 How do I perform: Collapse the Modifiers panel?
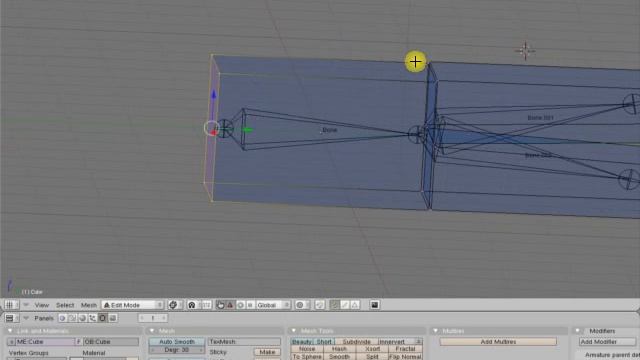tap(578, 331)
